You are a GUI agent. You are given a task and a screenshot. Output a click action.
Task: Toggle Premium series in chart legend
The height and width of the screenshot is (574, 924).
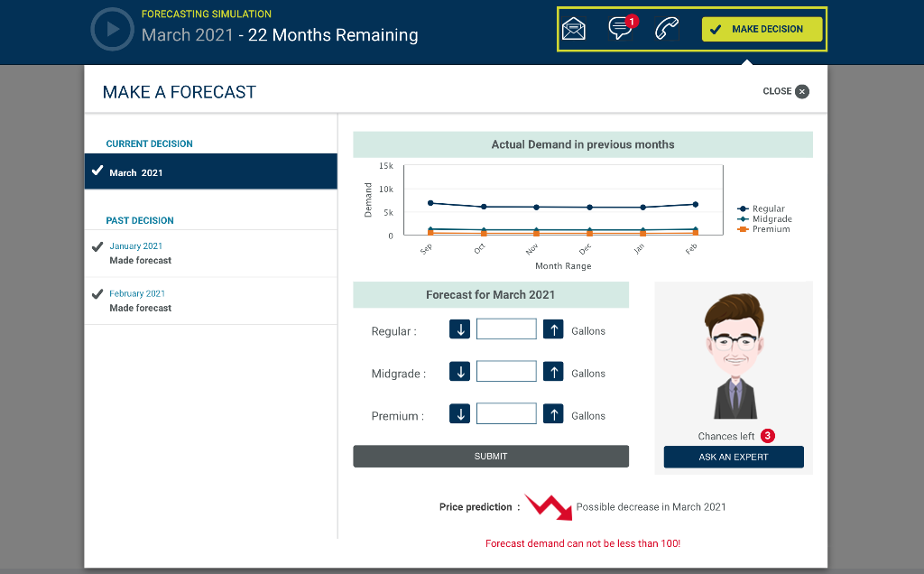point(763,228)
